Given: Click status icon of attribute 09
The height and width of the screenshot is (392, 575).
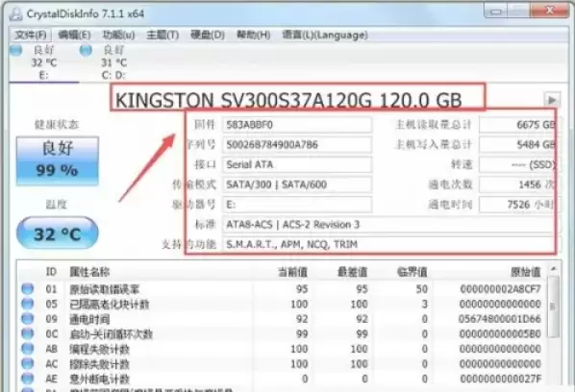Looking at the screenshot, I should (x=28, y=319).
